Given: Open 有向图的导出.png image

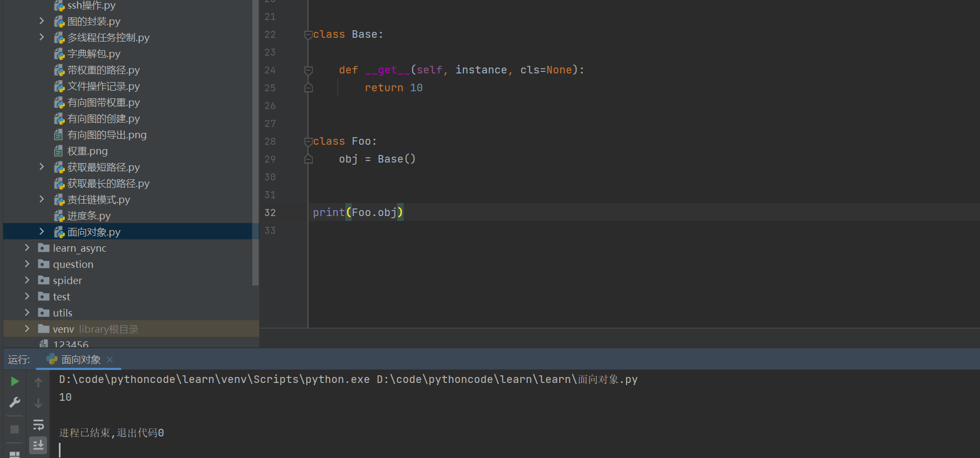Looking at the screenshot, I should (x=107, y=134).
